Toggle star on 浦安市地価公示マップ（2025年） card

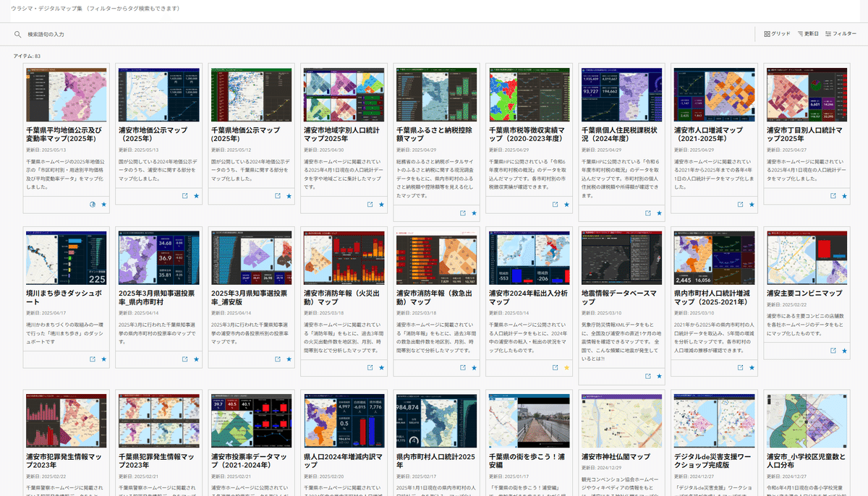[x=196, y=196]
